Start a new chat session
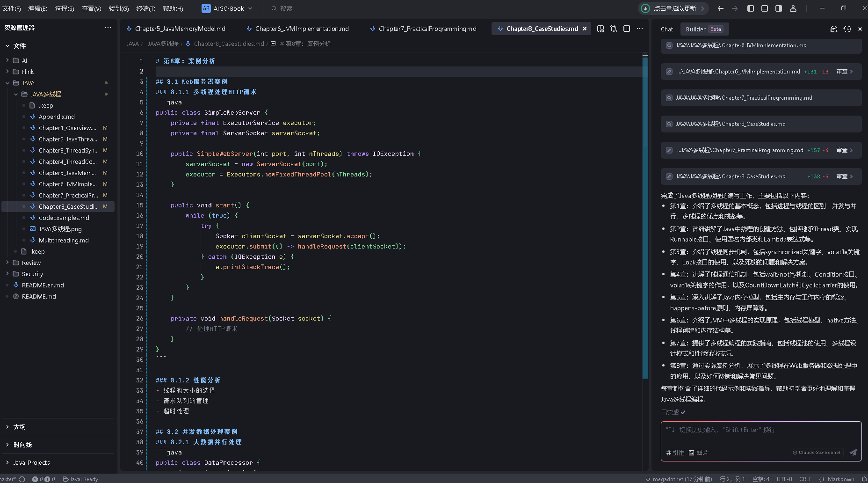The height and width of the screenshot is (483, 868). [x=834, y=29]
